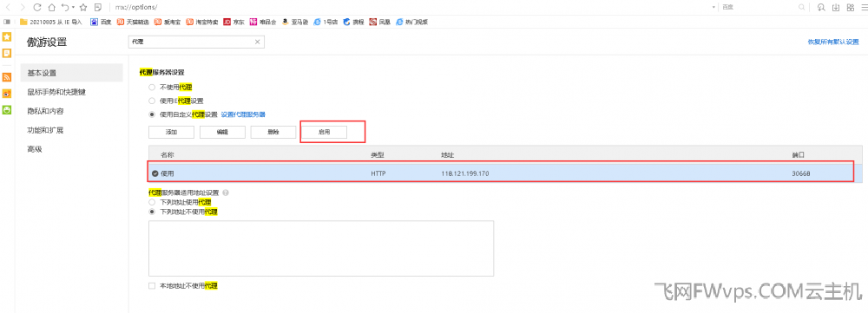Open the extensions grid icon
Viewport: 868px width, 313px height.
[x=850, y=7]
